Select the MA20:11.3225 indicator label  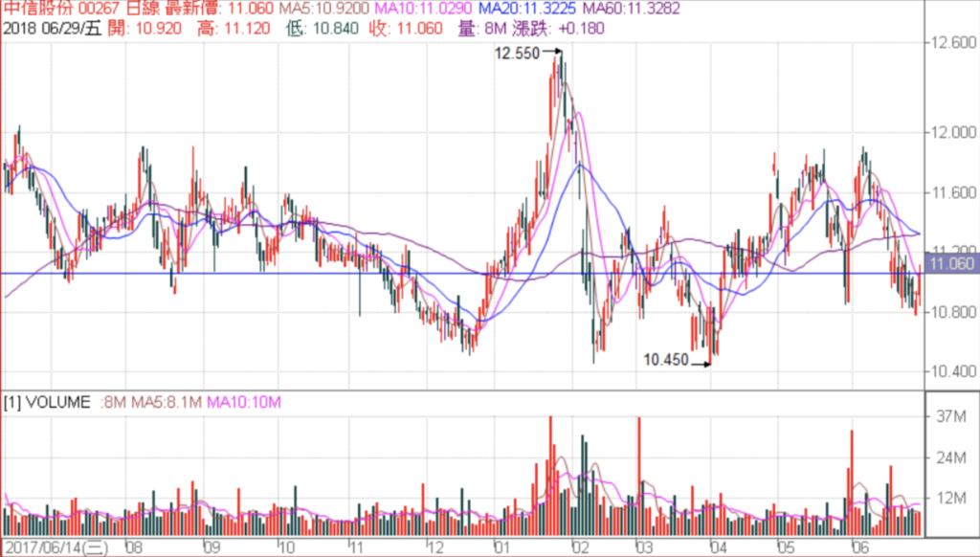click(x=527, y=9)
